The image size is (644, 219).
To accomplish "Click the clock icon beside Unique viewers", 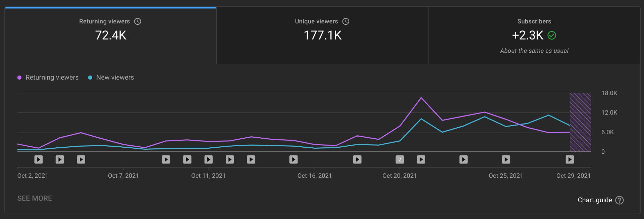I will click(x=346, y=21).
